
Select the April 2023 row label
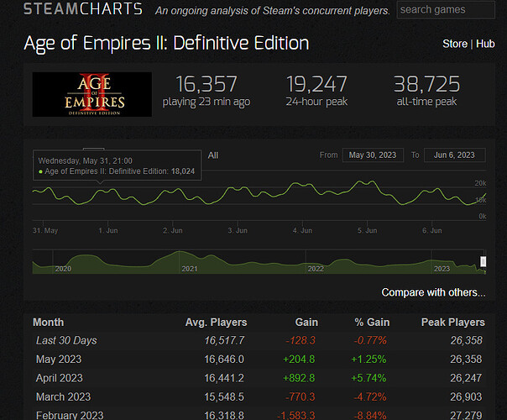click(x=60, y=378)
